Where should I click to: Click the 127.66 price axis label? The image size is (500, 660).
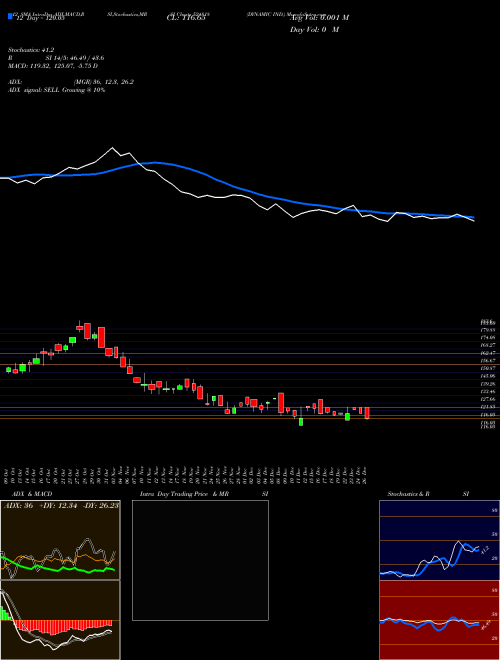point(488,399)
